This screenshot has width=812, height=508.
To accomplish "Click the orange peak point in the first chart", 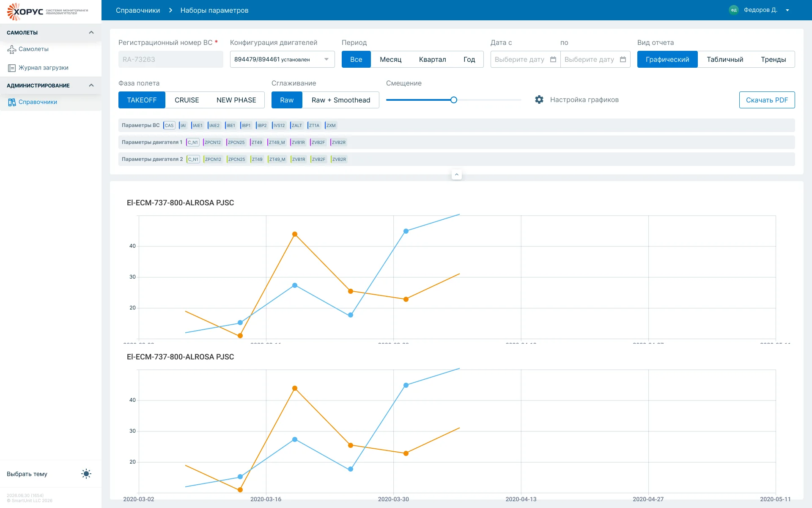I will (295, 234).
